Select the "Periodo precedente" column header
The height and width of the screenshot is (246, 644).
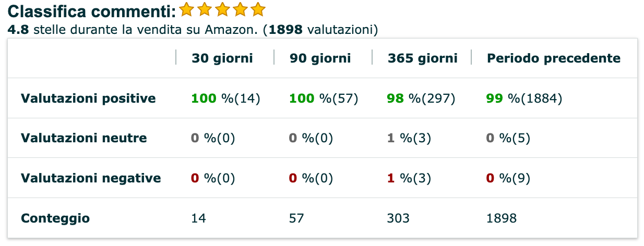pos(554,58)
